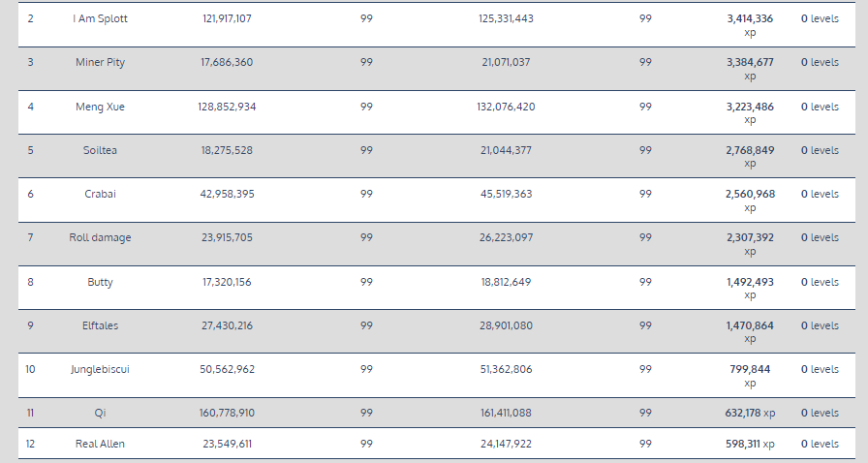
Task: Select the Roll damage player entry
Action: click(100, 237)
